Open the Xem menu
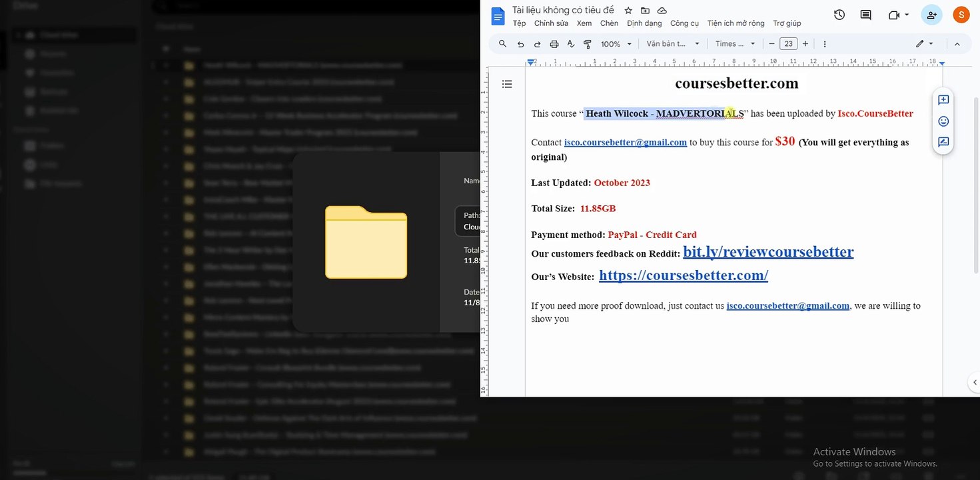980x480 pixels. [584, 23]
